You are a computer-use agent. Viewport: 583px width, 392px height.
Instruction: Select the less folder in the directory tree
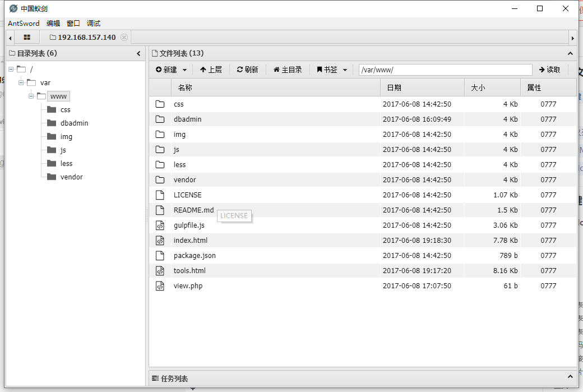coord(66,163)
